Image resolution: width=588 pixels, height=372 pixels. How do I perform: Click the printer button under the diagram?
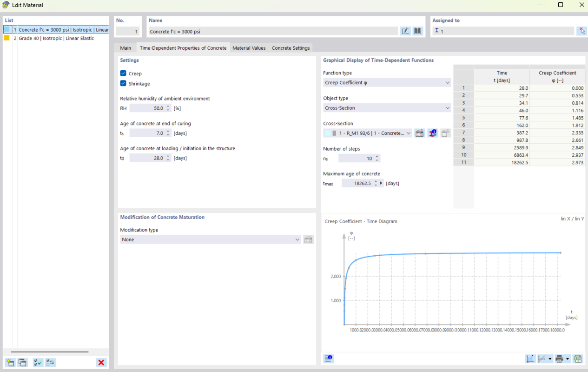[559, 359]
